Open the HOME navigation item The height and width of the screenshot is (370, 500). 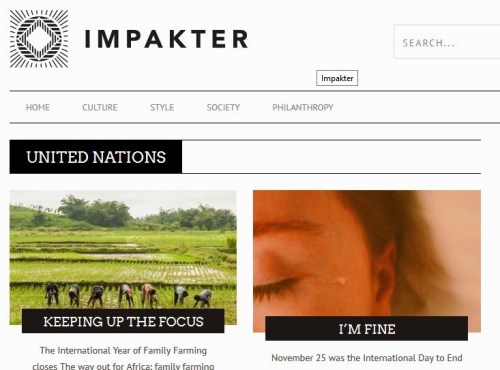coord(38,107)
